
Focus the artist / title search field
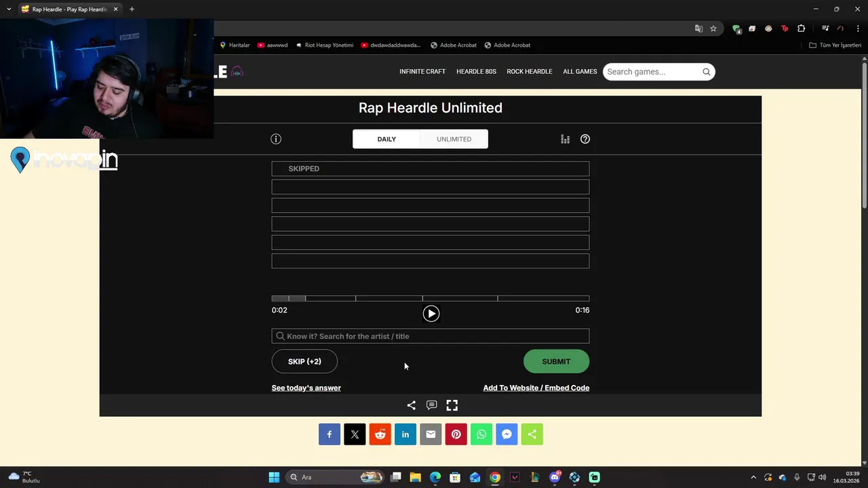431,336
